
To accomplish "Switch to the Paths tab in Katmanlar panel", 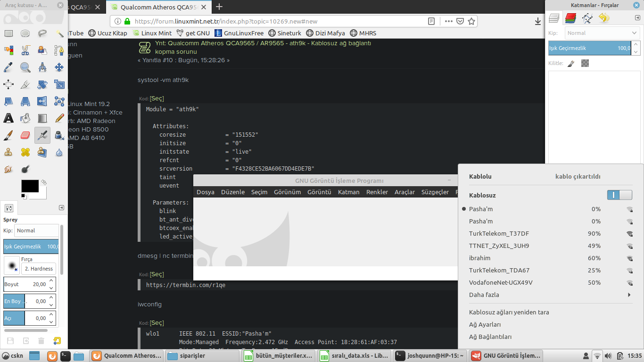I will 587,18.
